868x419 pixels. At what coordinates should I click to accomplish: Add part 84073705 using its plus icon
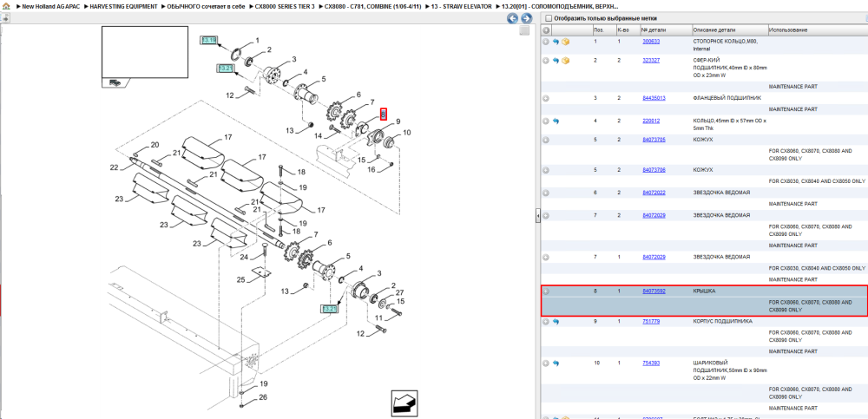pyautogui.click(x=546, y=140)
